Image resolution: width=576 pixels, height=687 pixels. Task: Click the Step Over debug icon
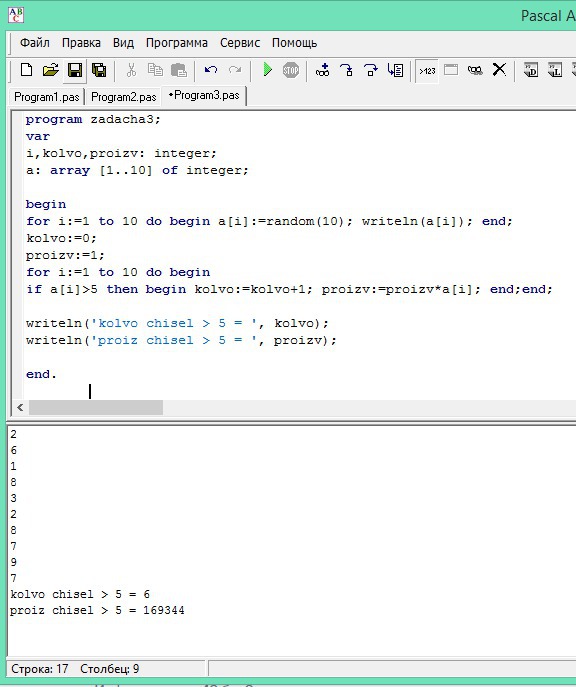pos(371,70)
